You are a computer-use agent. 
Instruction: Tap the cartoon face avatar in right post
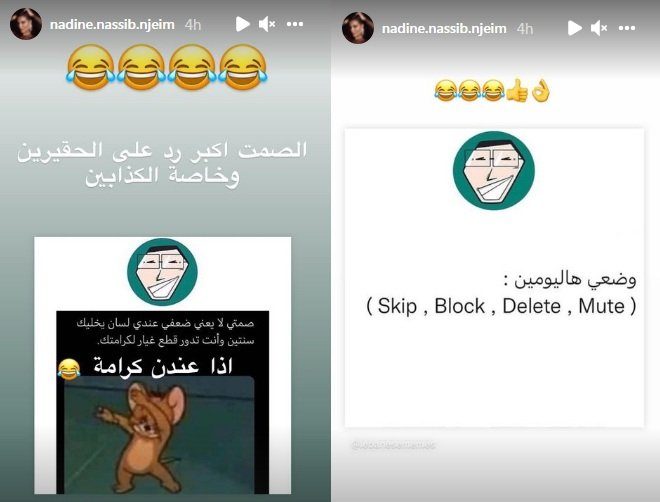(494, 170)
